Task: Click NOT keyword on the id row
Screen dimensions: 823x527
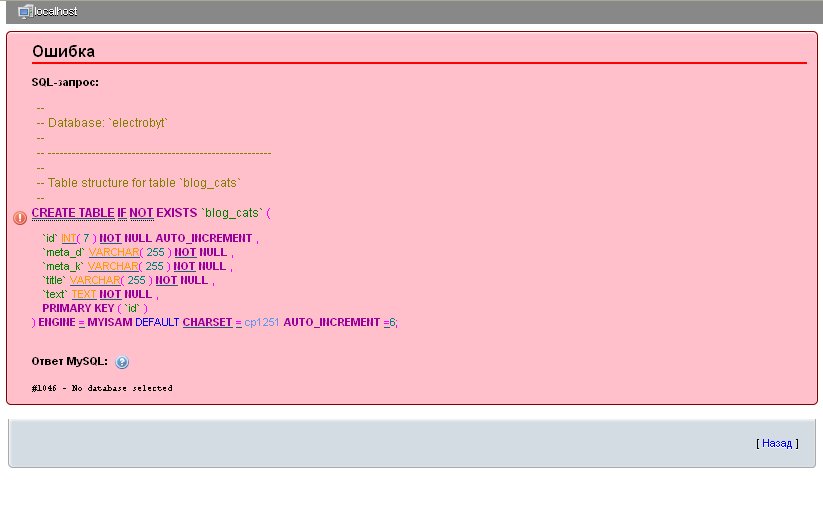Action: tap(110, 238)
